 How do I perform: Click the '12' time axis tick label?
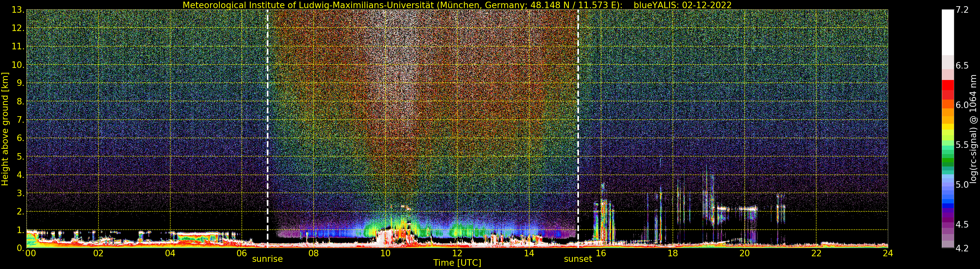[x=457, y=253]
